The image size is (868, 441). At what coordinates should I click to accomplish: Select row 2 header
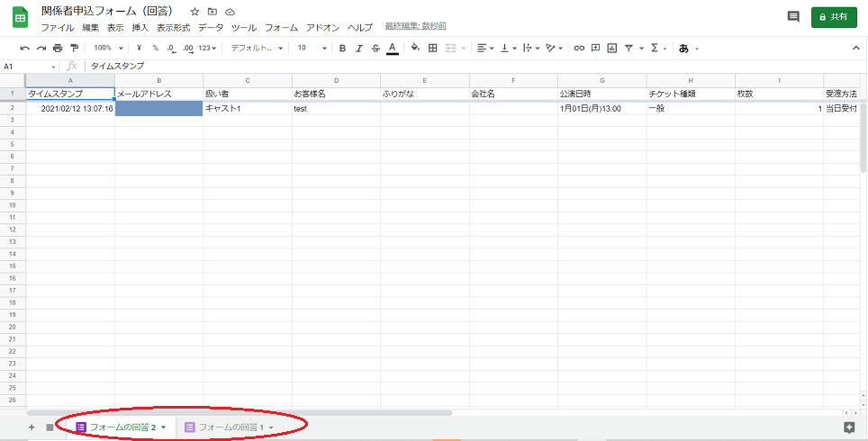pos(13,109)
